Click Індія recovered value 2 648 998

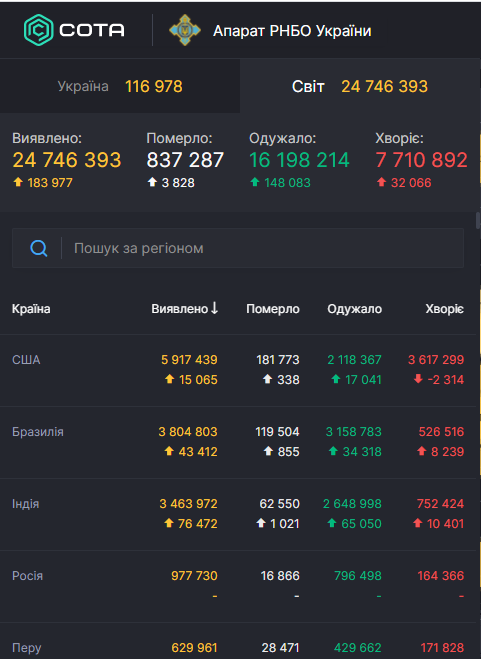(x=352, y=503)
